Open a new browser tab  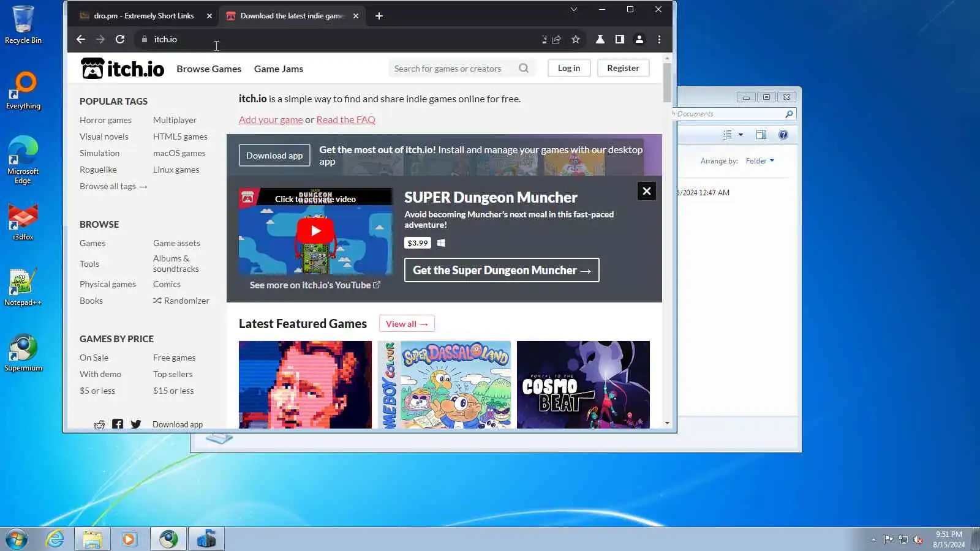379,16
